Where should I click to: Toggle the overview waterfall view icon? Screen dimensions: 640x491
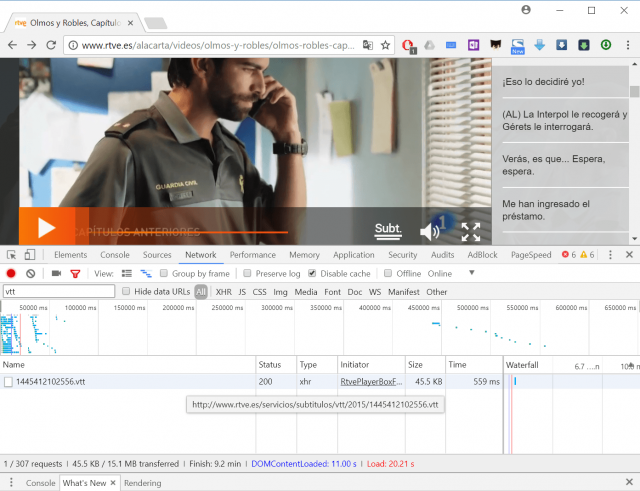146,273
